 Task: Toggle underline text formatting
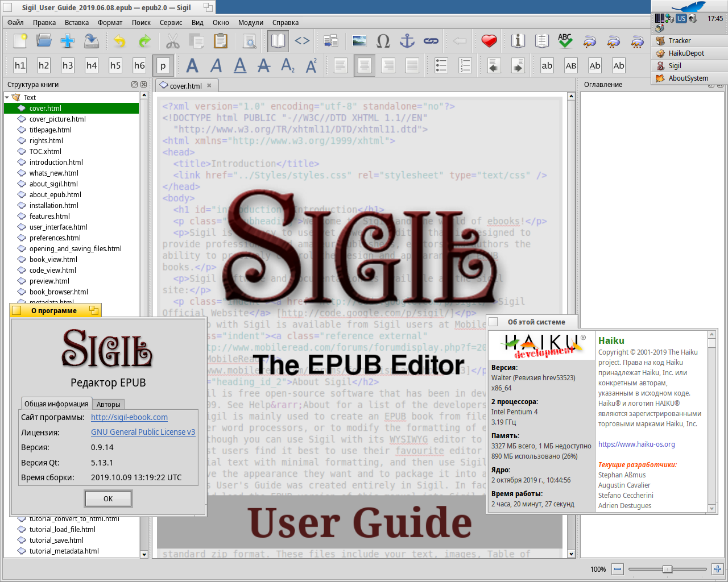240,65
